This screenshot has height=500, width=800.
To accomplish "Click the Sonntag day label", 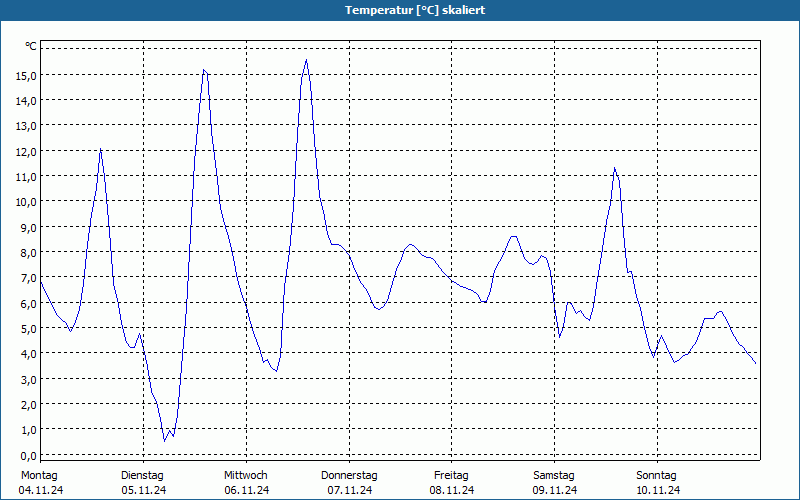I will [657, 476].
